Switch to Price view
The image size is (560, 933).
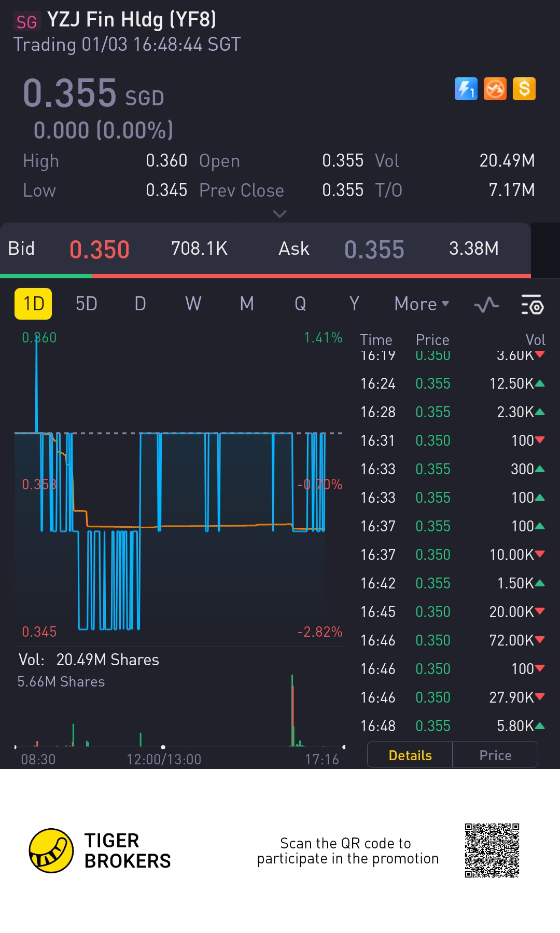pos(495,755)
